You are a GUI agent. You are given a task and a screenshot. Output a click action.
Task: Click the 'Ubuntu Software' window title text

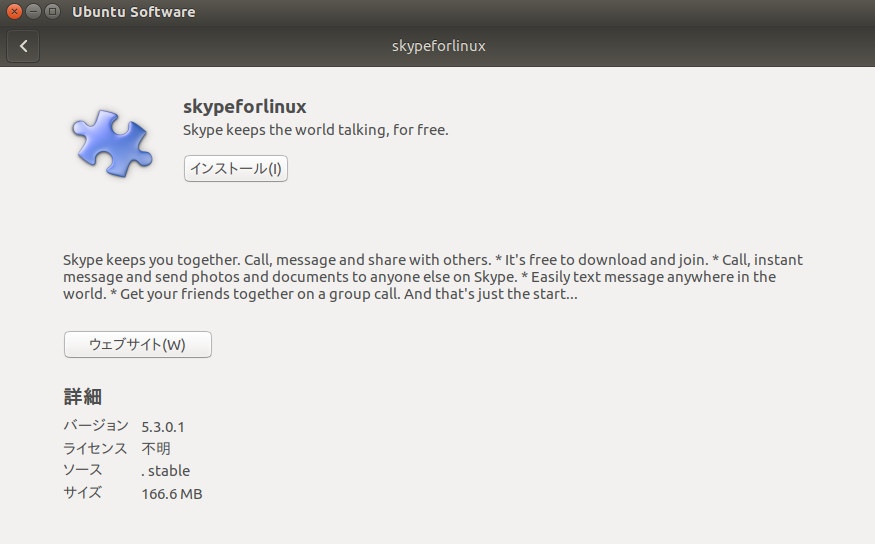(133, 12)
